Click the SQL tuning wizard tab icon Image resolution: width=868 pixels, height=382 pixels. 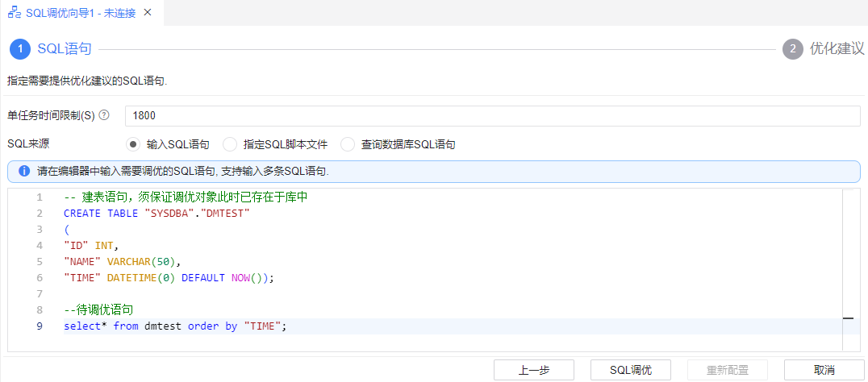15,13
